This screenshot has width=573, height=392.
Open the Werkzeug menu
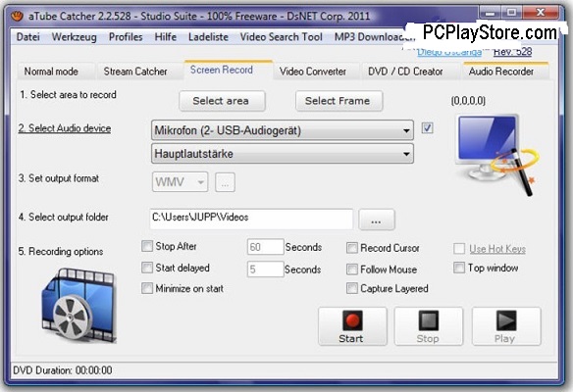tap(75, 37)
